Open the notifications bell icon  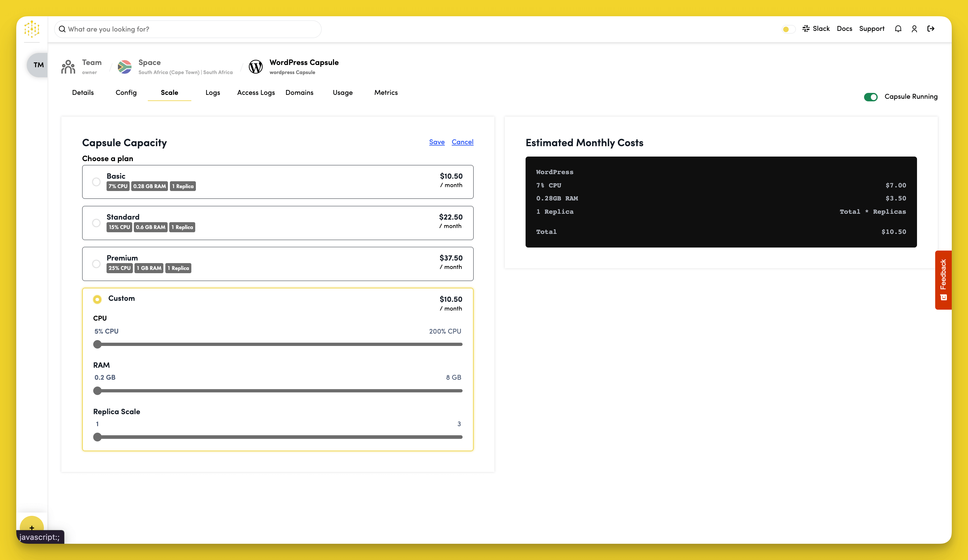tap(898, 29)
